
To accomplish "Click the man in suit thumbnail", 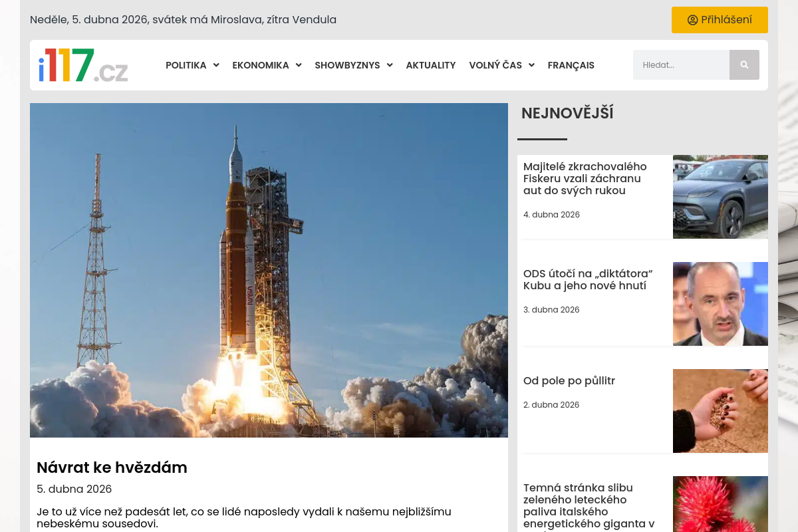I will (x=720, y=304).
